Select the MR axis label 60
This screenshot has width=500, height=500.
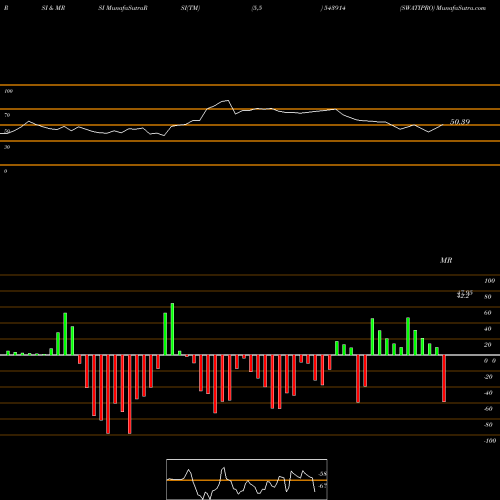click(488, 313)
